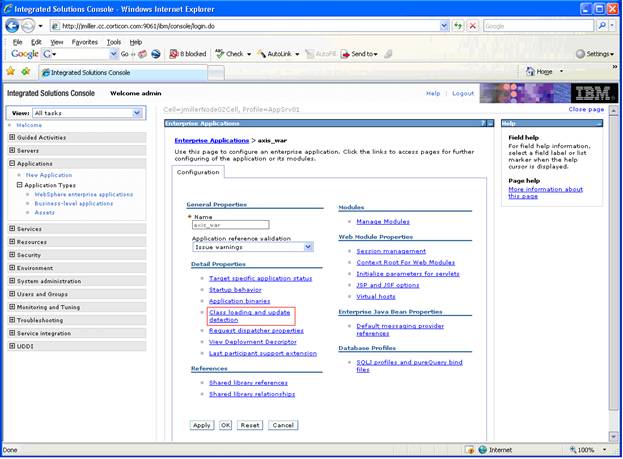Expand the Servers section
The width and height of the screenshot is (623, 459).
coord(12,150)
